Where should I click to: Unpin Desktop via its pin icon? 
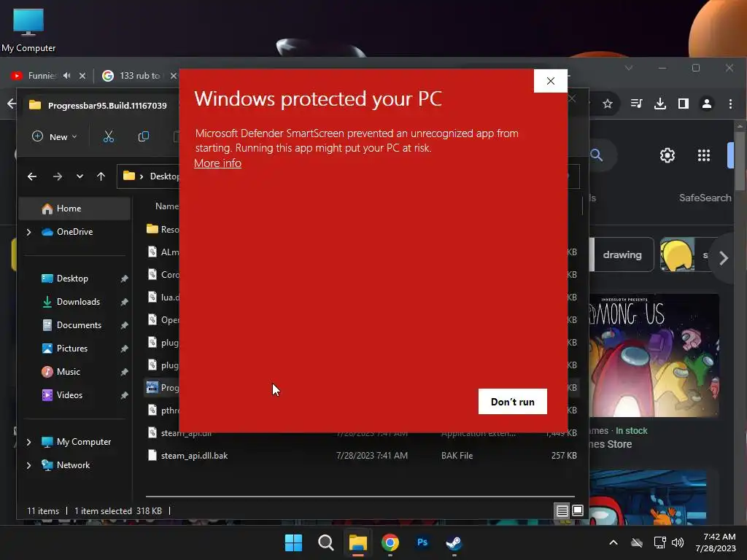click(x=124, y=279)
